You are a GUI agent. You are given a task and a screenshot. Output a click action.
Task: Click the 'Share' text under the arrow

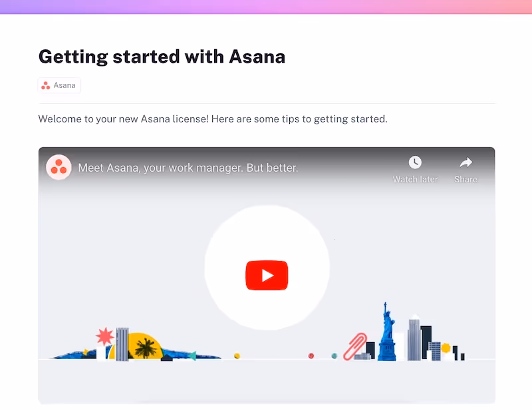coord(466,179)
